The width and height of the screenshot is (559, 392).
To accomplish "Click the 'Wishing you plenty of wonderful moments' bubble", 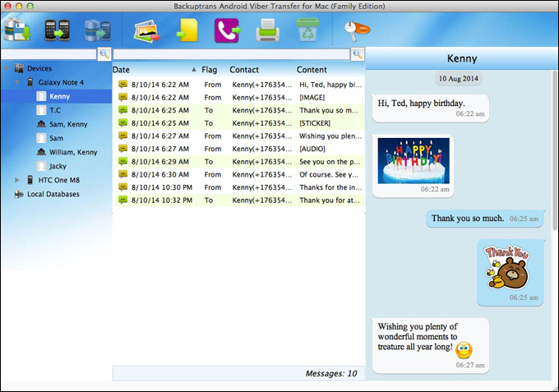I will click(430, 346).
